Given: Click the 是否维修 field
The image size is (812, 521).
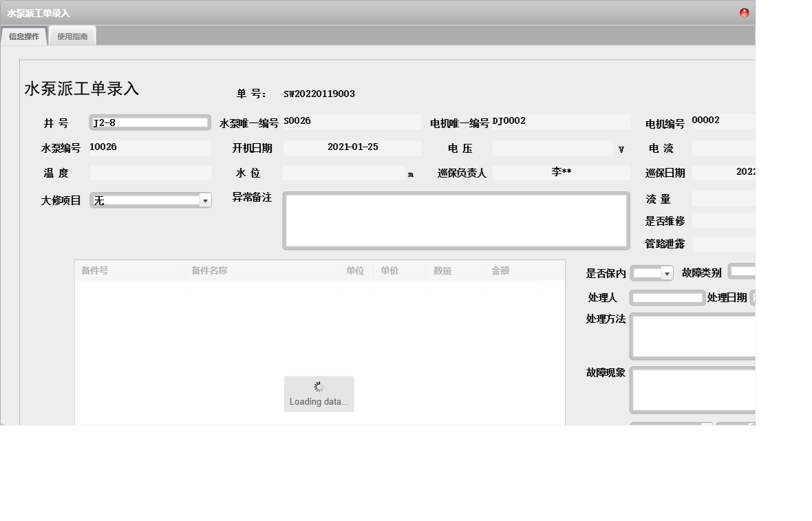Looking at the screenshot, I should (723, 221).
